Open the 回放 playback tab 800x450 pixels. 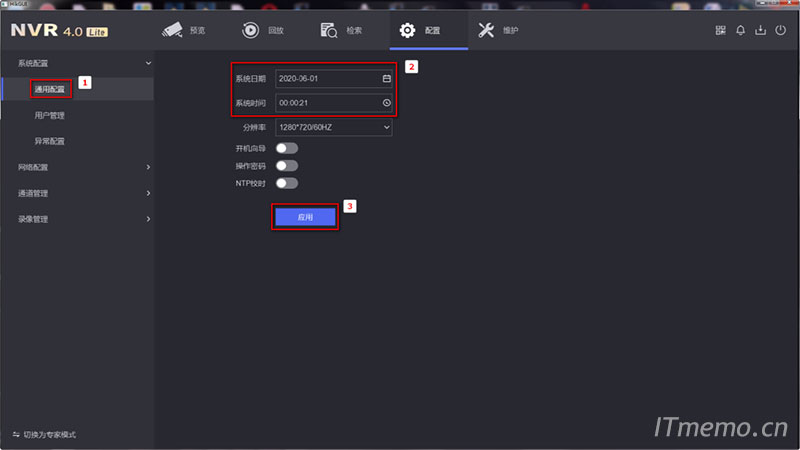(264, 30)
